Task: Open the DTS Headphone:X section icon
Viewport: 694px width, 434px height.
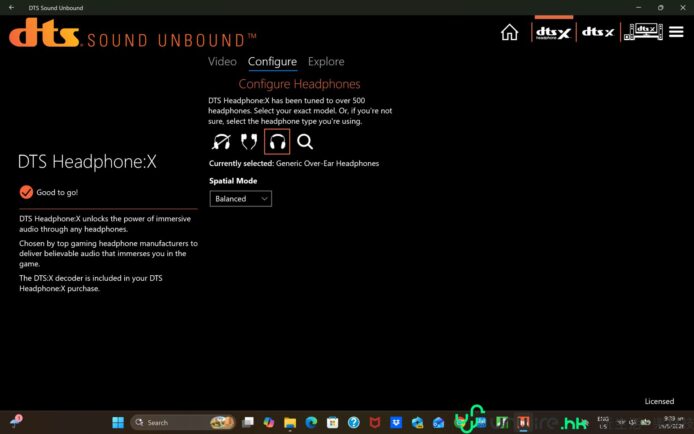Action: (x=553, y=33)
